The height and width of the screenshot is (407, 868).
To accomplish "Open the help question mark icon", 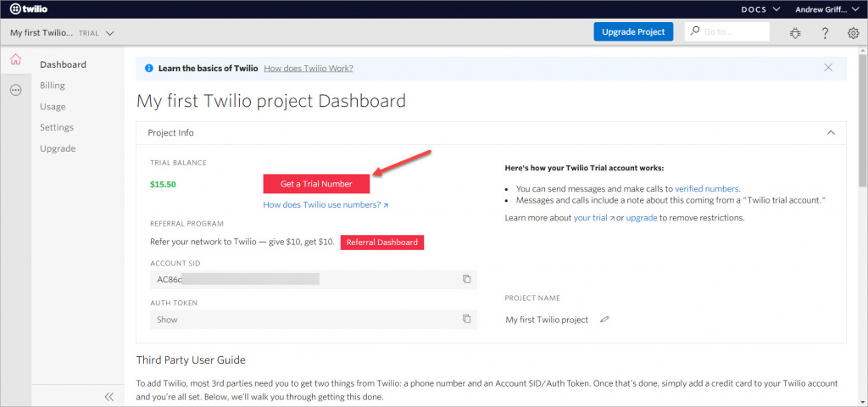I will (x=825, y=33).
